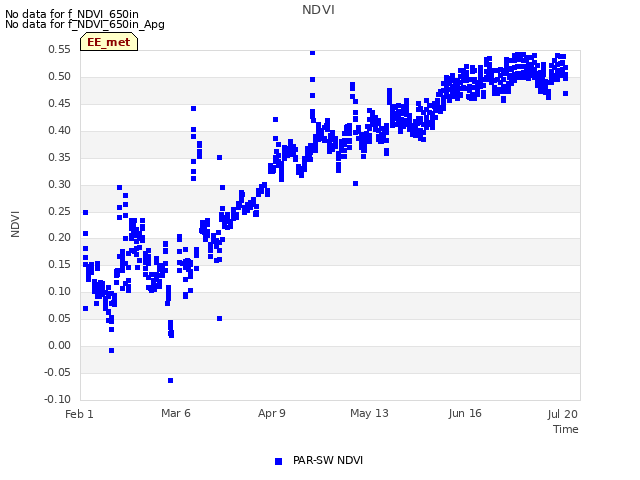Screen dimensions: 640x480
Task: Click the 0.45 y-axis tick label
Action: (60, 103)
